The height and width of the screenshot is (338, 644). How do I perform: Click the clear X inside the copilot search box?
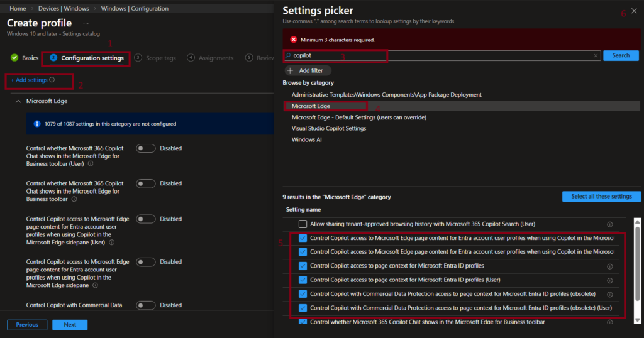point(596,55)
